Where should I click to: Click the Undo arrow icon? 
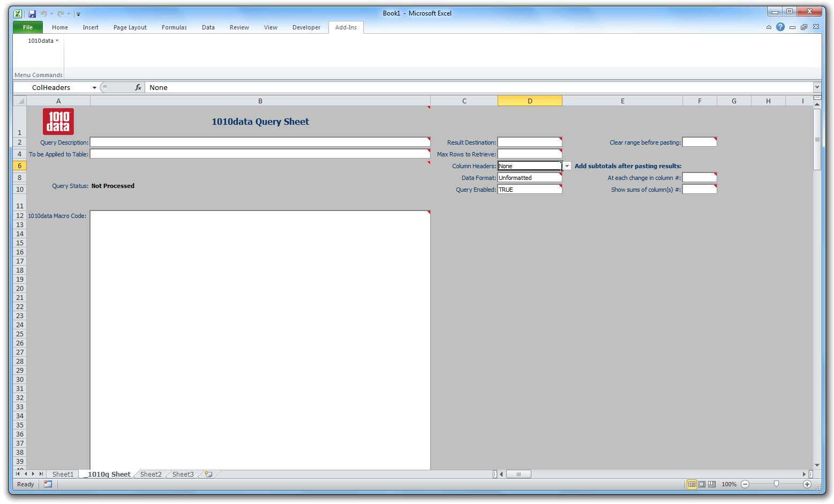(43, 14)
